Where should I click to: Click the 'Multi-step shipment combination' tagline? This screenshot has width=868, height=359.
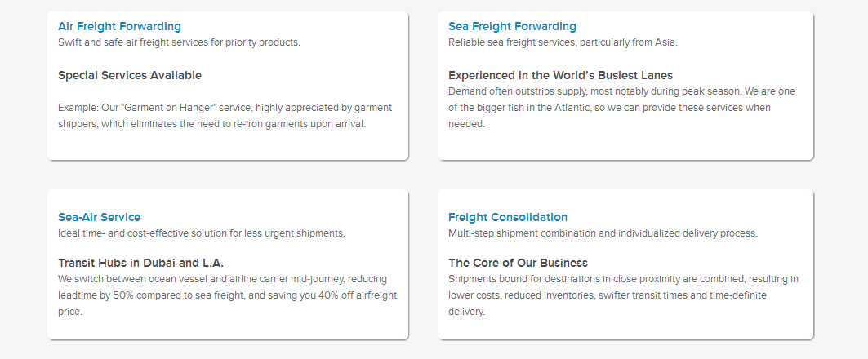click(x=603, y=233)
